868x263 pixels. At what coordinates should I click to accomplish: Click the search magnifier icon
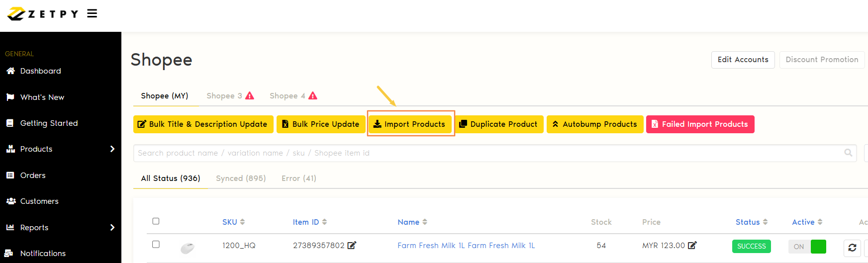pyautogui.click(x=848, y=153)
